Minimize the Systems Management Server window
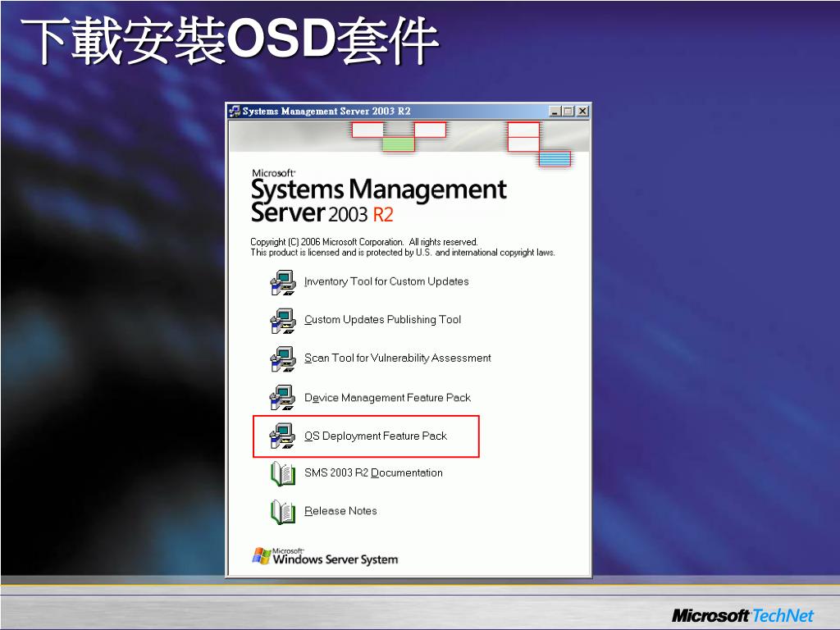840x630 pixels. click(x=555, y=112)
